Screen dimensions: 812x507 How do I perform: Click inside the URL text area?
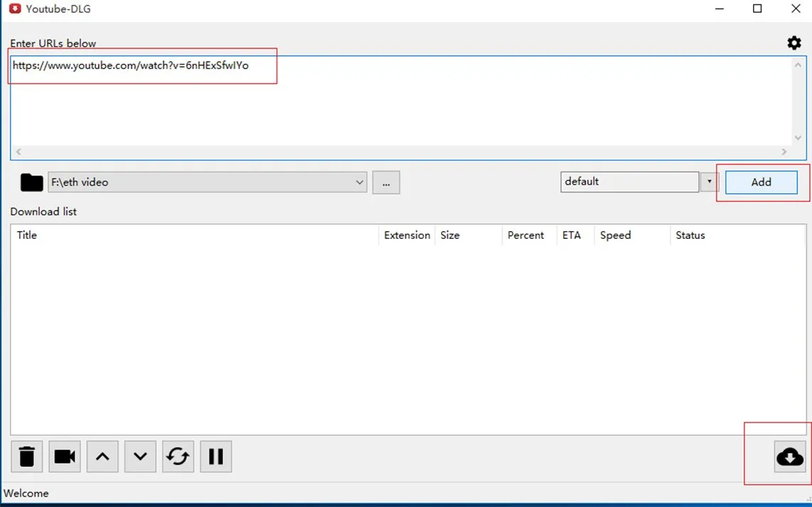tap(401, 102)
